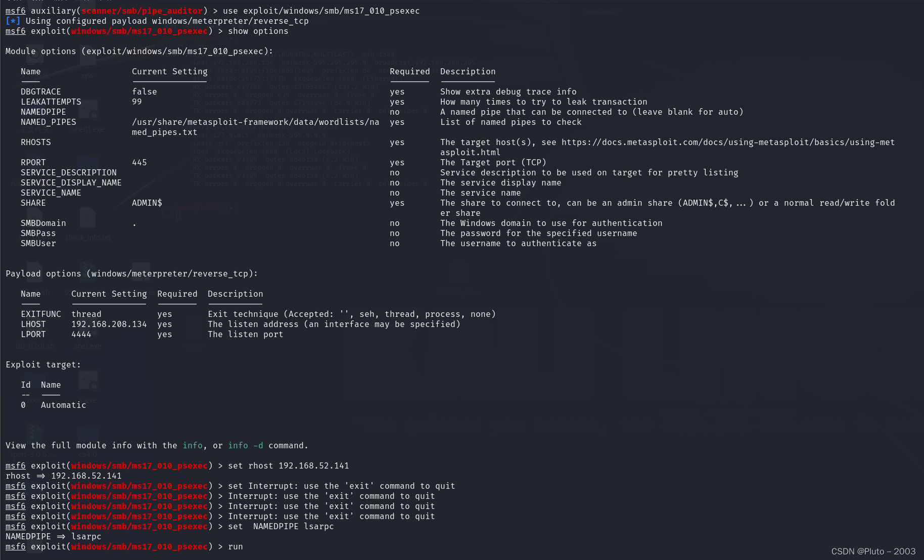The height and width of the screenshot is (560, 924).
Task: Click 'Using configured payload' status line
Action: pyautogui.click(x=157, y=21)
